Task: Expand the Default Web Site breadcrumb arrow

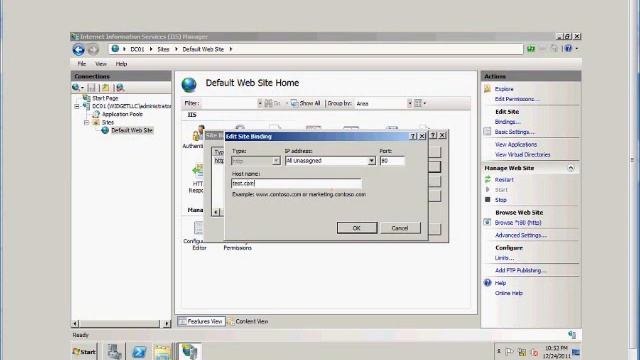Action: (231, 49)
